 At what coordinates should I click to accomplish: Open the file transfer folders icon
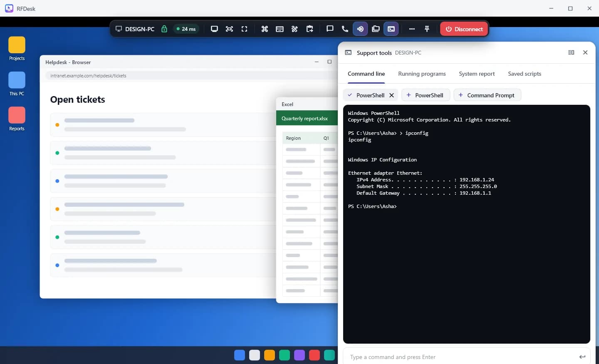coord(376,29)
